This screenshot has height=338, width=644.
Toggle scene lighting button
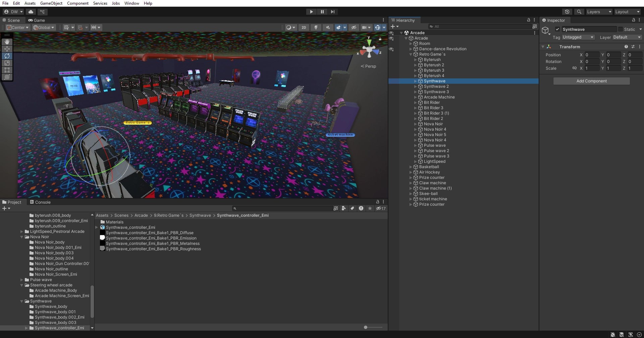point(316,27)
